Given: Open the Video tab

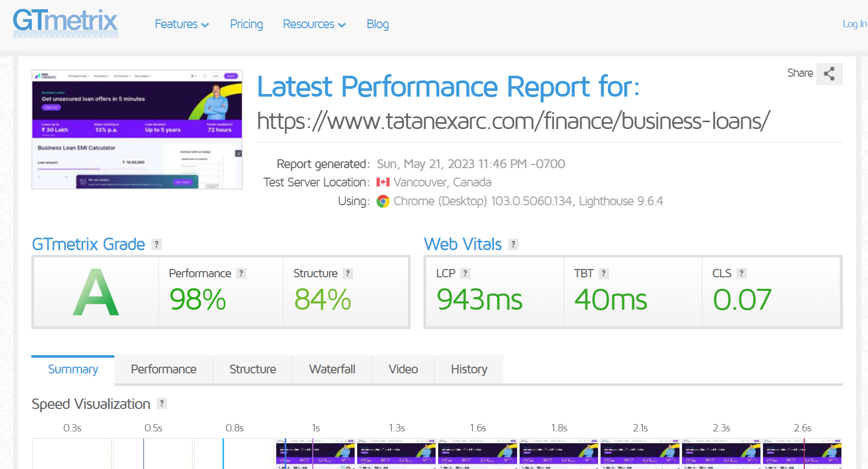Looking at the screenshot, I should click(403, 370).
